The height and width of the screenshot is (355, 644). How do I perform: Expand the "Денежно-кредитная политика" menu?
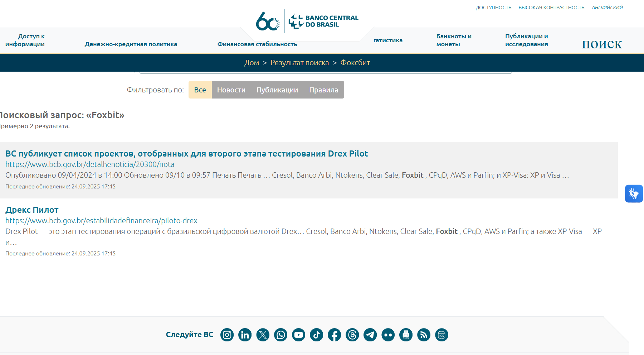pyautogui.click(x=131, y=44)
